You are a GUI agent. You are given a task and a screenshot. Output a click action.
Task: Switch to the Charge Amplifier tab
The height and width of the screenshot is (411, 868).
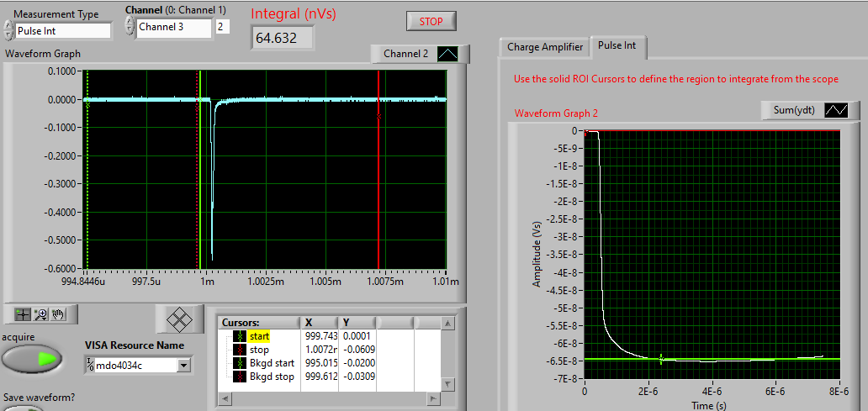coord(545,47)
